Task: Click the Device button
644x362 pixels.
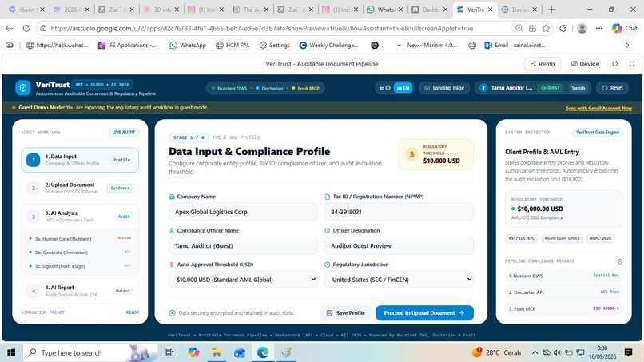Action: coord(585,64)
